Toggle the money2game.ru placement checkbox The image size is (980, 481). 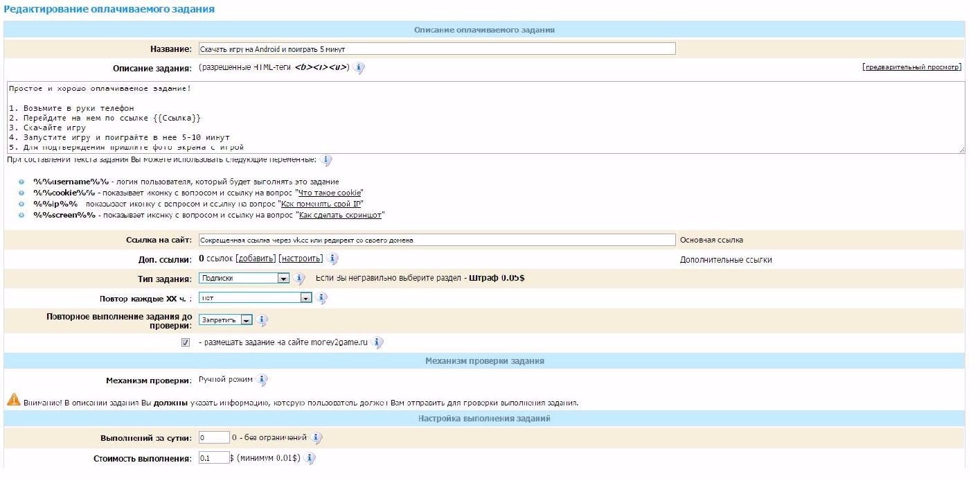pos(186,342)
